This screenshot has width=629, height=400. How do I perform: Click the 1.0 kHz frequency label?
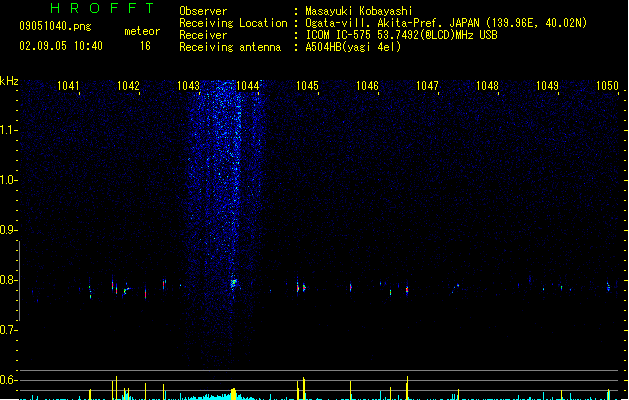(x=8, y=180)
